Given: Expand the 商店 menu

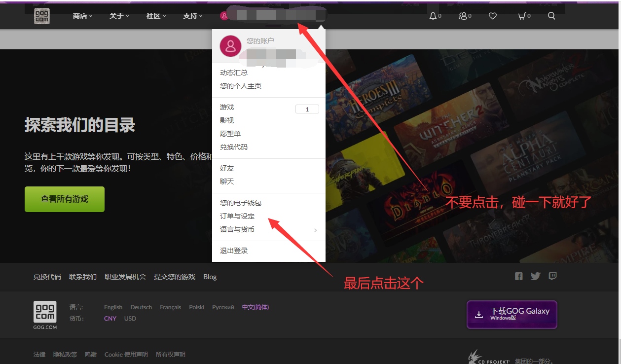Looking at the screenshot, I should pyautogui.click(x=82, y=16).
